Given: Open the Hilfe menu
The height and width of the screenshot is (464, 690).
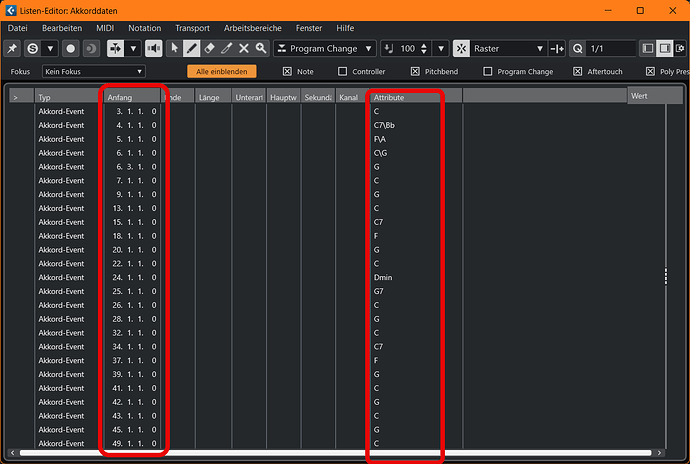Looking at the screenshot, I should point(345,28).
